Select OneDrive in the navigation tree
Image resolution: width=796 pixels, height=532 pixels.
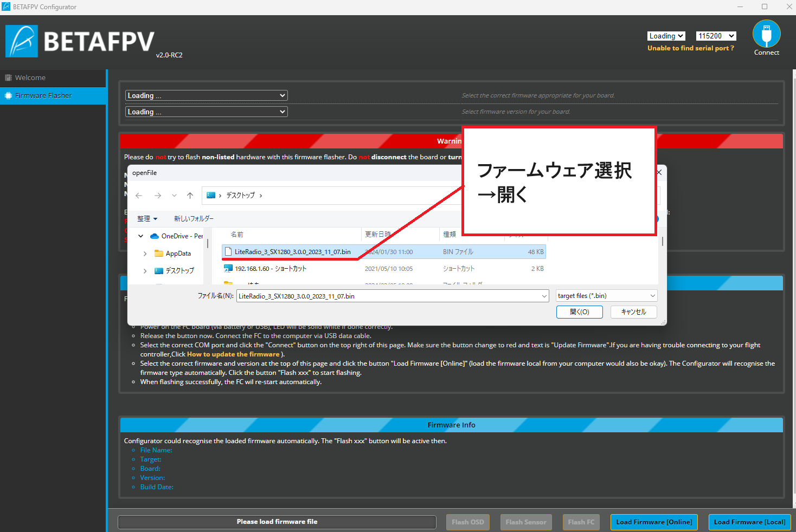point(176,236)
